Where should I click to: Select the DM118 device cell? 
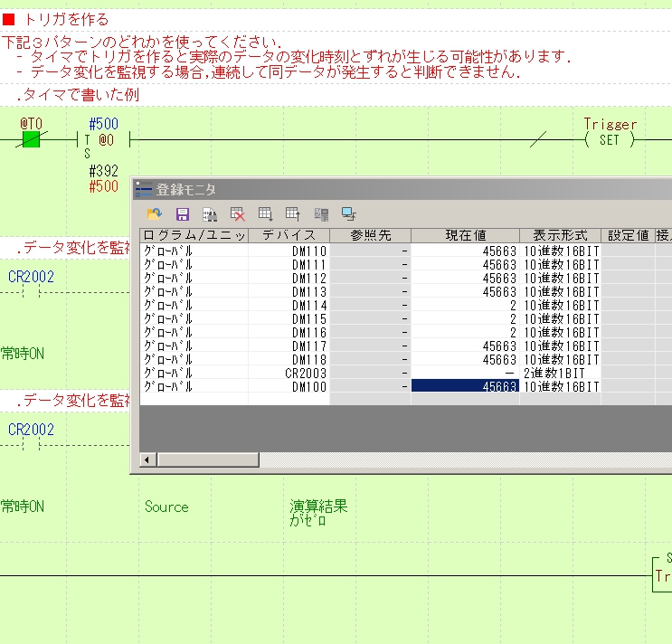coord(289,359)
